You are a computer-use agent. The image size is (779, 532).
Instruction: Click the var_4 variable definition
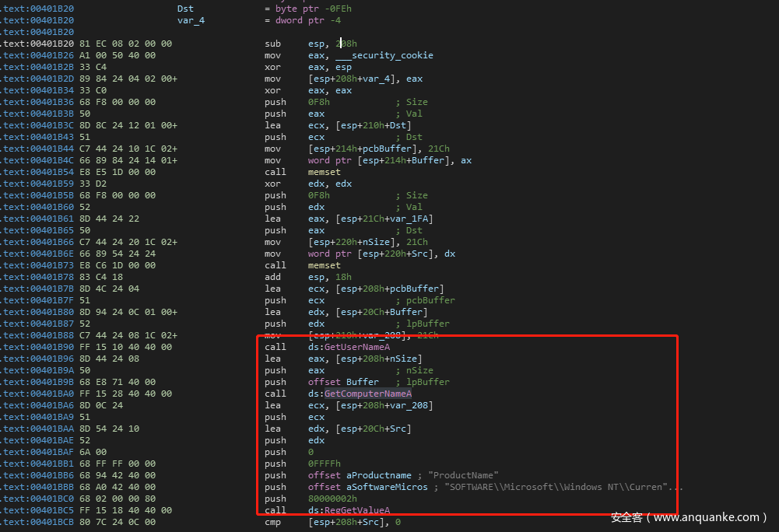pos(191,20)
